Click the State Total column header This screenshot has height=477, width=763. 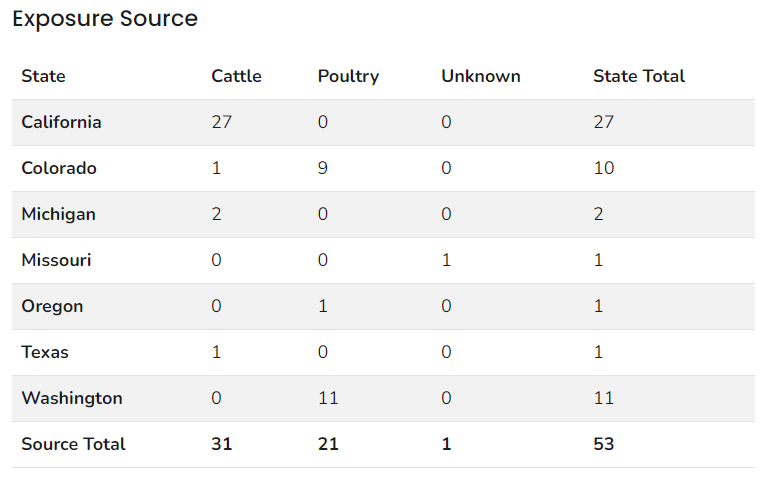coord(638,76)
